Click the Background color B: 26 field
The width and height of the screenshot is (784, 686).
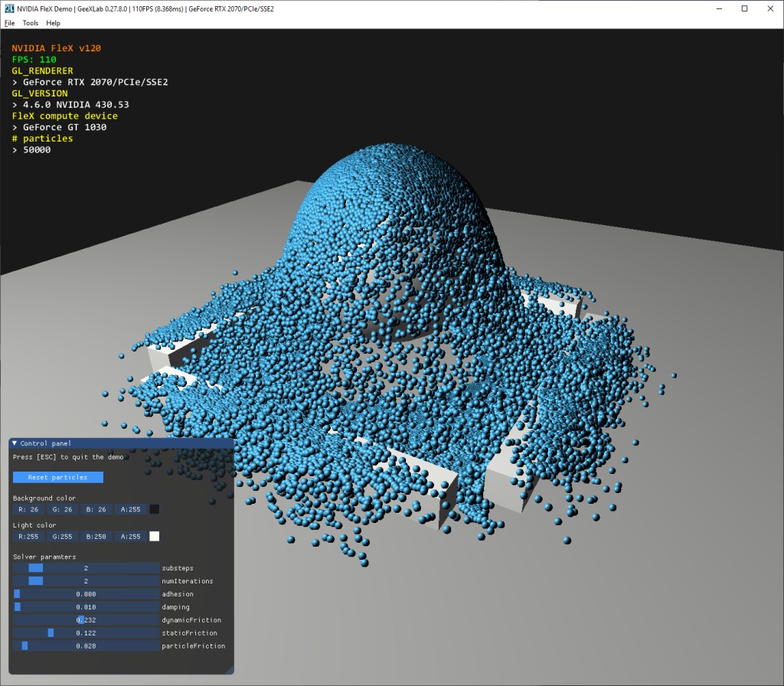(96, 509)
